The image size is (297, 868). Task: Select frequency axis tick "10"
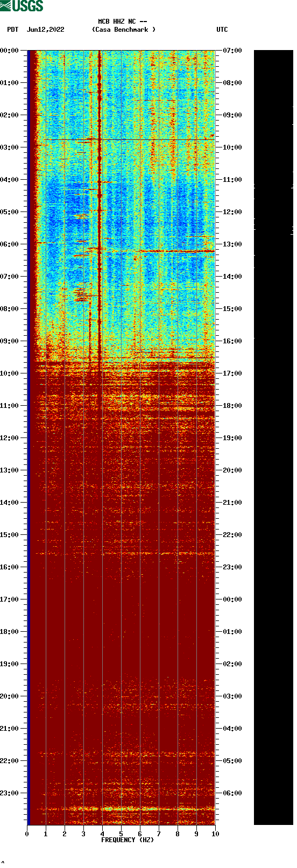point(215,834)
